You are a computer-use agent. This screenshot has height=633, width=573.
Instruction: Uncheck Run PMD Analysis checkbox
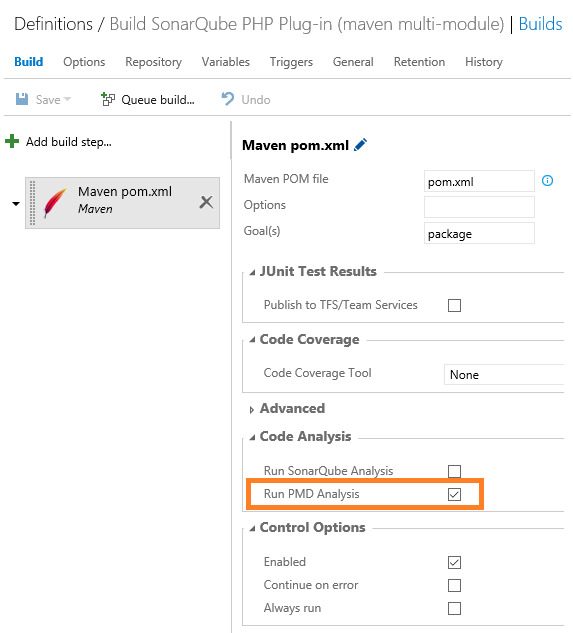(x=454, y=494)
